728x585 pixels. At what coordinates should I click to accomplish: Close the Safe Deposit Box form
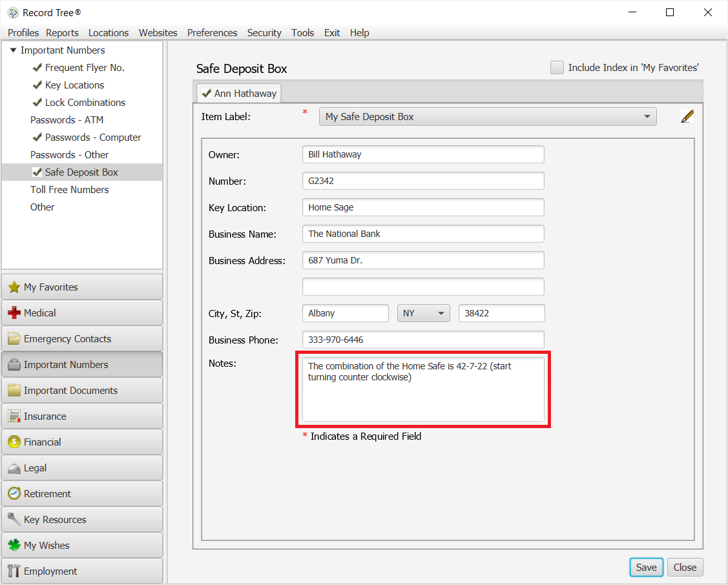pyautogui.click(x=685, y=567)
